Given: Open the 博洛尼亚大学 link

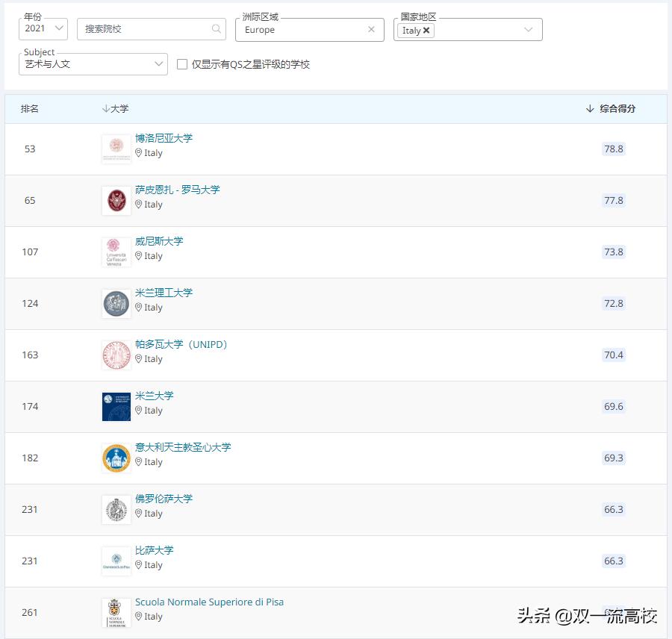Looking at the screenshot, I should 164,138.
